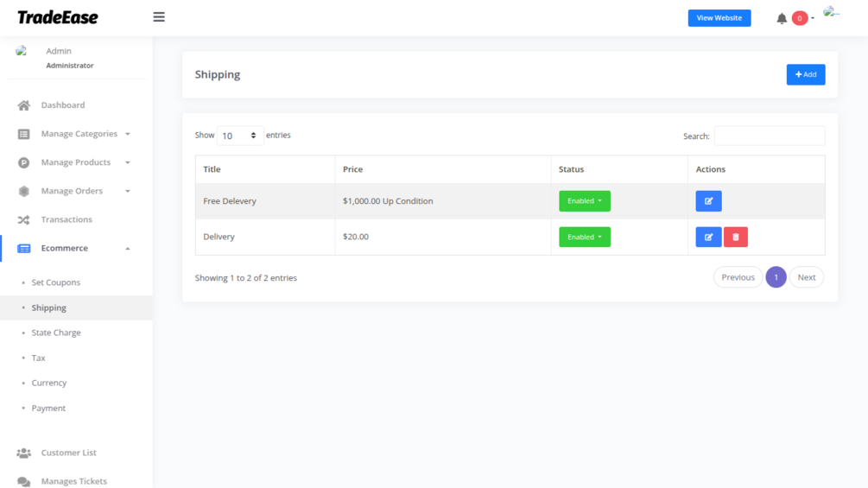Open the Delivery row Enabled status dropdown

pos(585,237)
